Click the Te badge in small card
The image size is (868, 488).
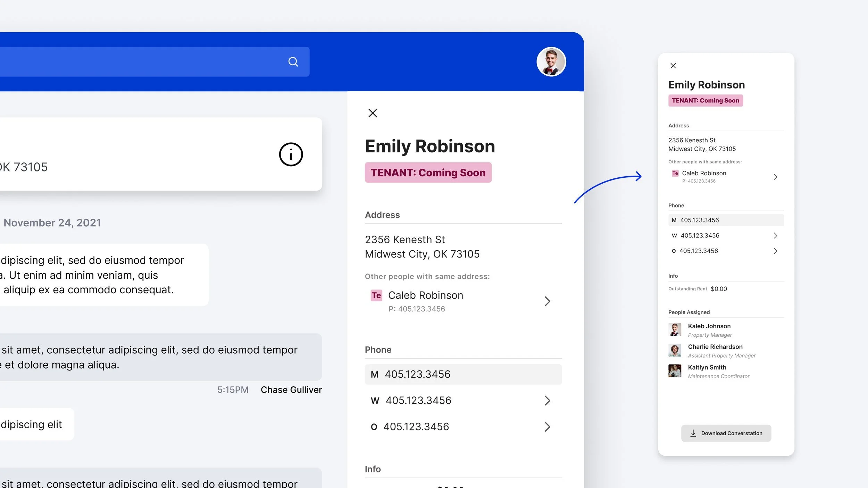point(675,173)
